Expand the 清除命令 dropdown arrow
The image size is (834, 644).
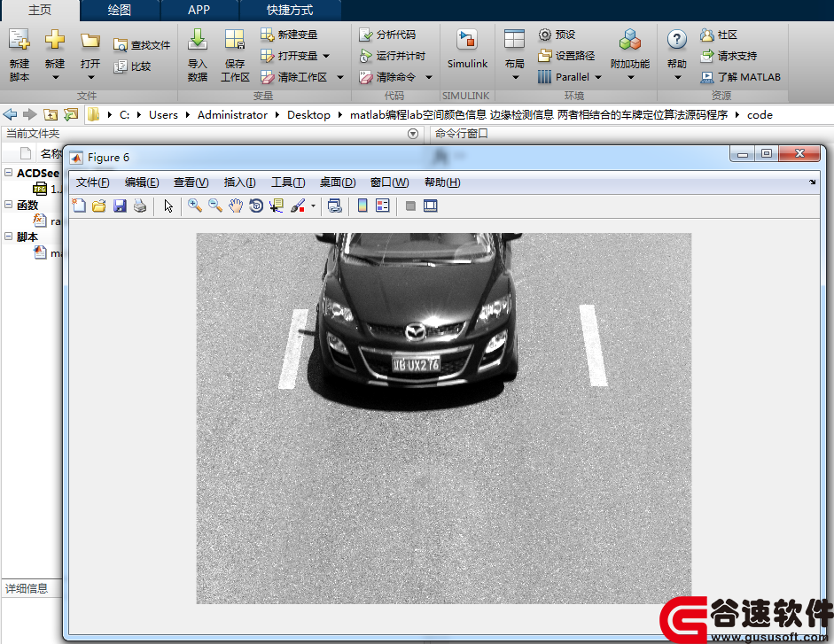429,77
